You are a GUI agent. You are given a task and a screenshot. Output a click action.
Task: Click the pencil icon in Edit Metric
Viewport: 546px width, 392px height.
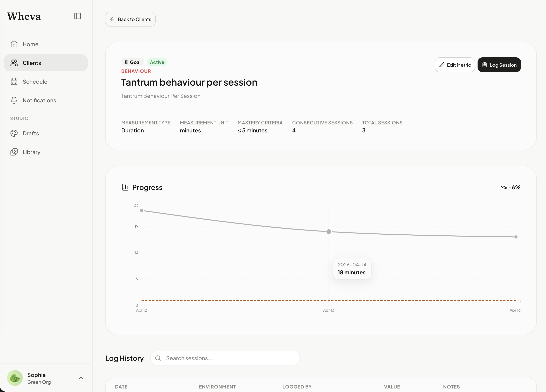442,65
